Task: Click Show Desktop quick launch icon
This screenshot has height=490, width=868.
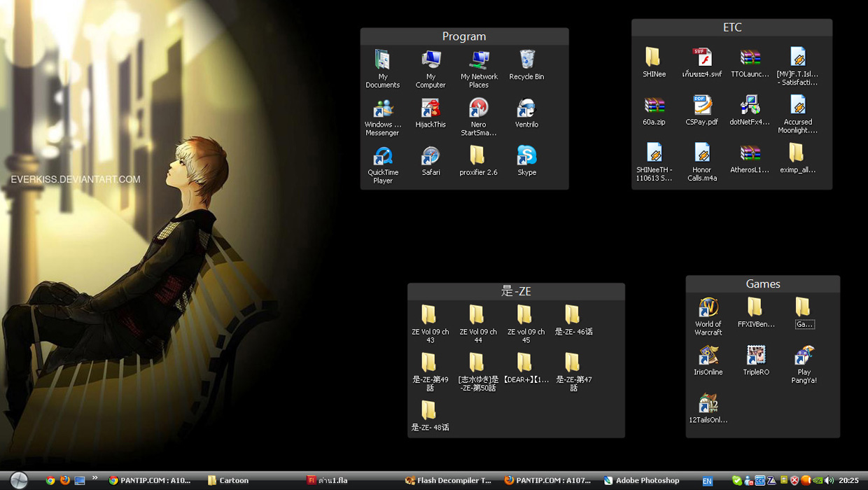Action: click(x=80, y=480)
